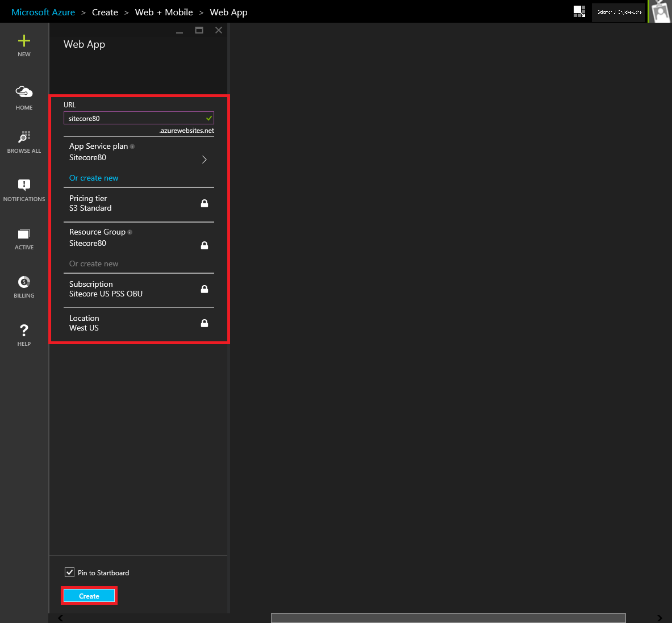This screenshot has width=672, height=623.
Task: Click the Web App blade title
Action: (x=84, y=44)
